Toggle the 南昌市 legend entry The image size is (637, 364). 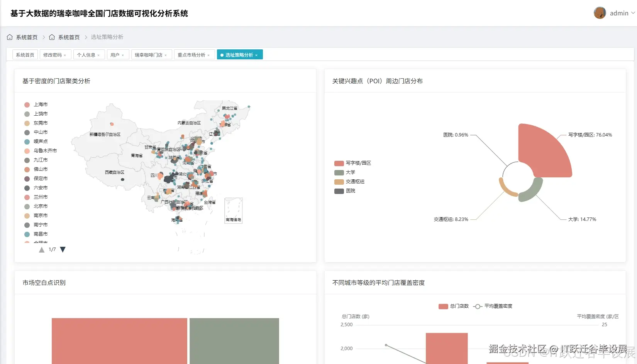pos(36,234)
